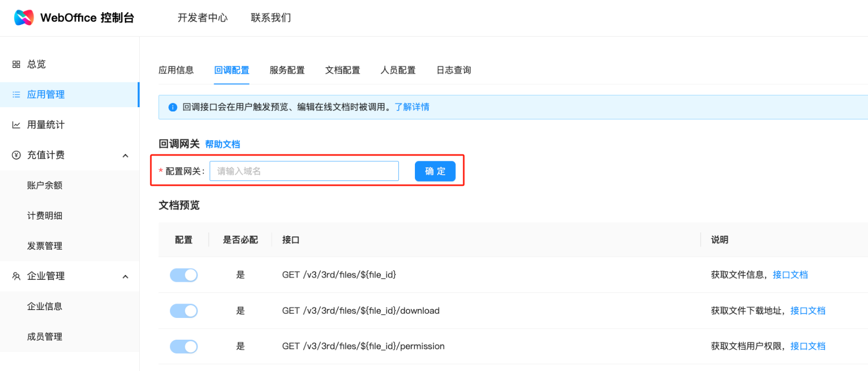The width and height of the screenshot is (868, 371).
Task: Click the 确定 confirm button
Action: tap(435, 171)
